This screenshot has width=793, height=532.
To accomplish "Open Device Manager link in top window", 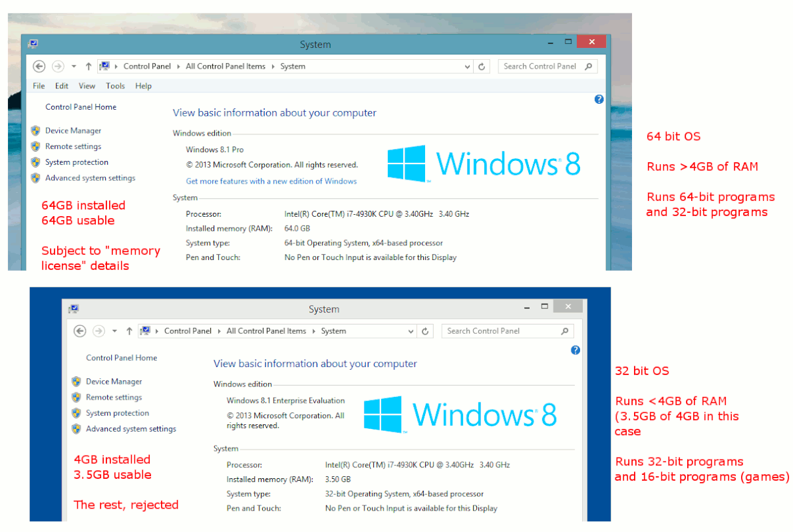I will pos(73,130).
